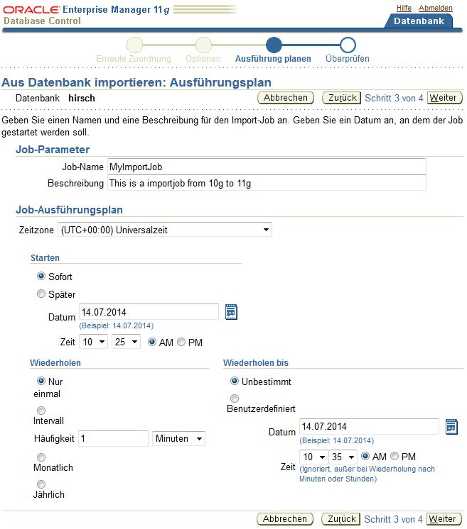Open the start minute dropdown showing 25
The image size is (467, 529).
point(126,342)
